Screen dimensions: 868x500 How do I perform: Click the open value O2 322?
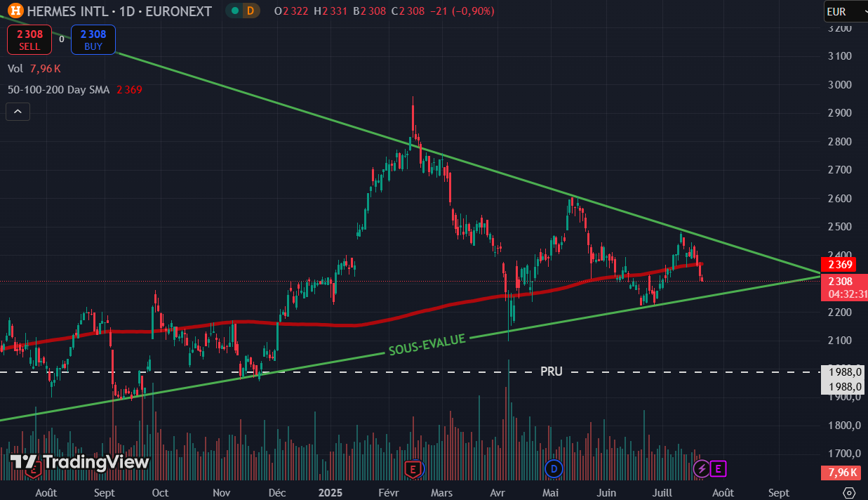290,11
